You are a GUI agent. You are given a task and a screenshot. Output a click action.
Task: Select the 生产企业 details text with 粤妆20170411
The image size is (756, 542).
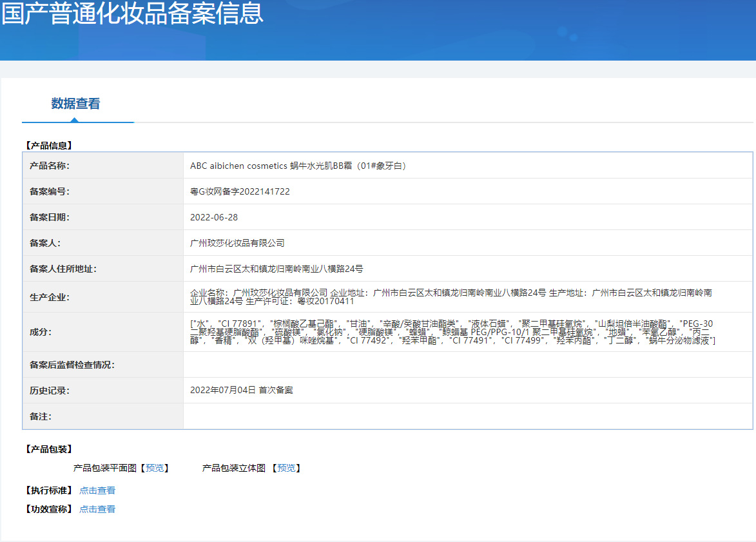[x=451, y=297]
